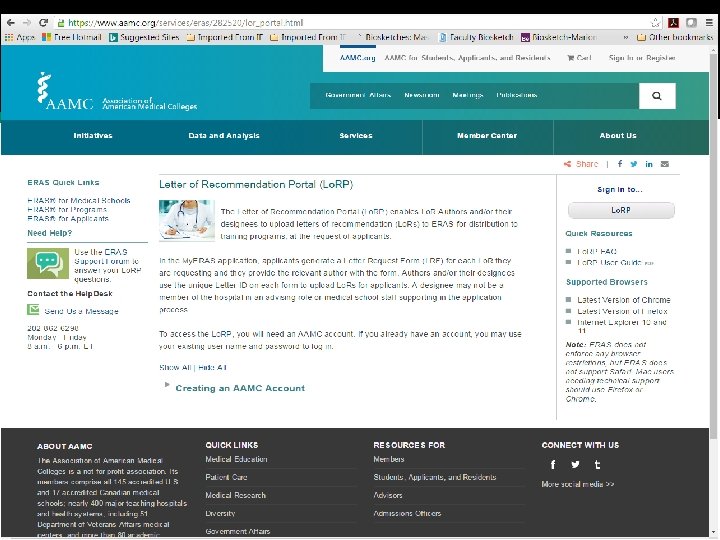Image resolution: width=720 pixels, height=540 pixels.
Task: Go back with the browser back arrow
Action: (x=11, y=22)
